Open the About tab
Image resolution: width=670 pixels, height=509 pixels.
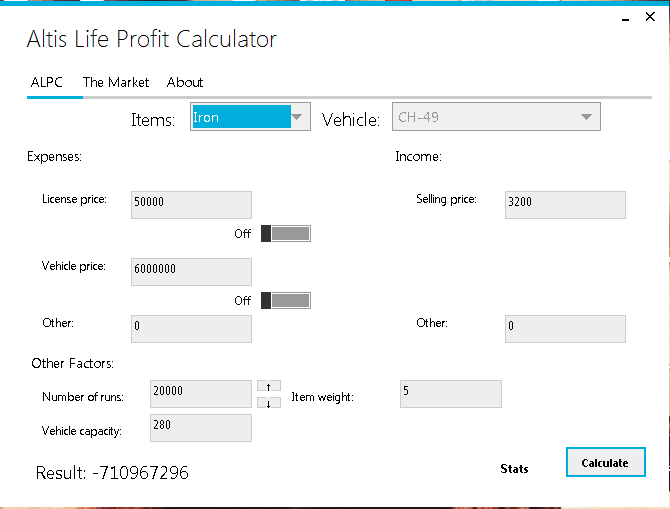[185, 82]
